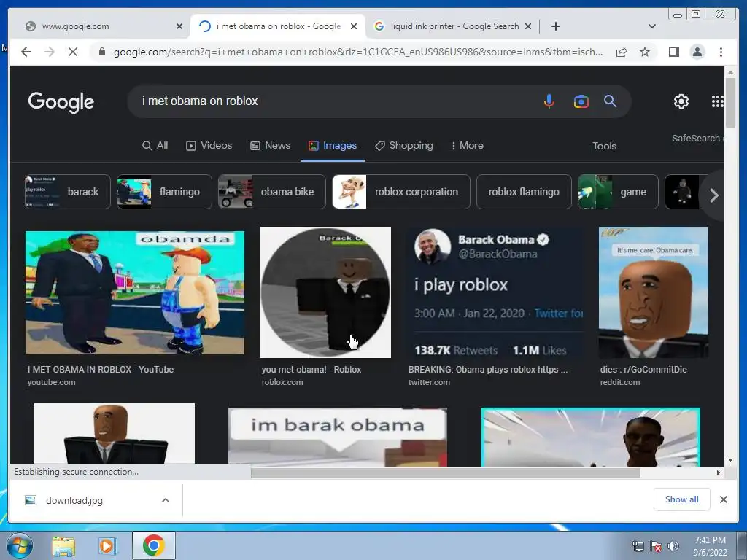The width and height of the screenshot is (747, 560).
Task: Filter by game chip
Action: pyautogui.click(x=618, y=192)
